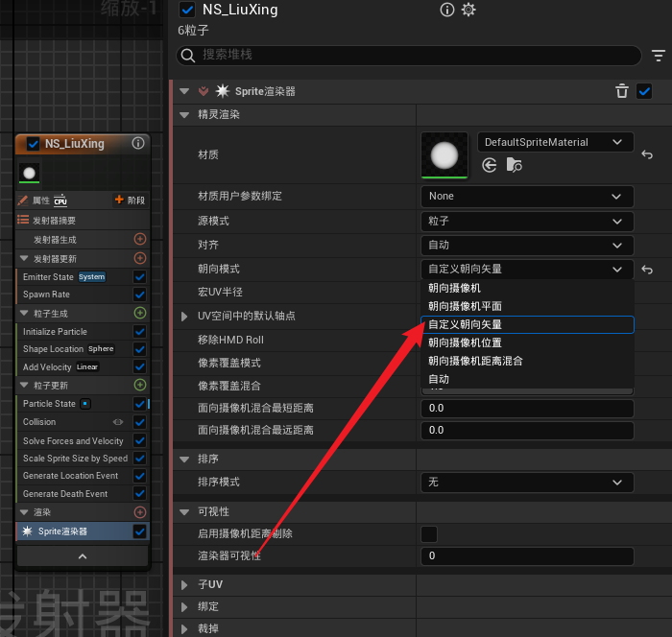Collapse the emitter node with bottom chevron
Image resolution: width=672 pixels, height=637 pixels.
click(x=83, y=556)
